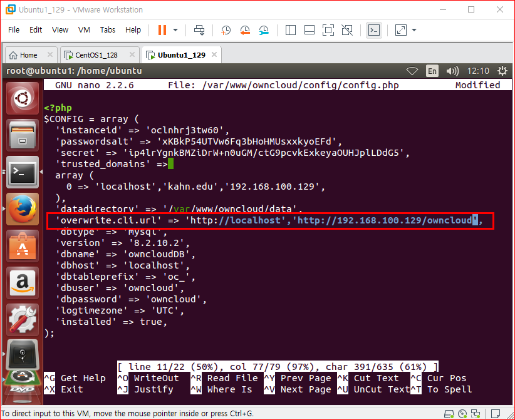
Task: Close the CentOS1_128 tab
Action: [x=132, y=54]
